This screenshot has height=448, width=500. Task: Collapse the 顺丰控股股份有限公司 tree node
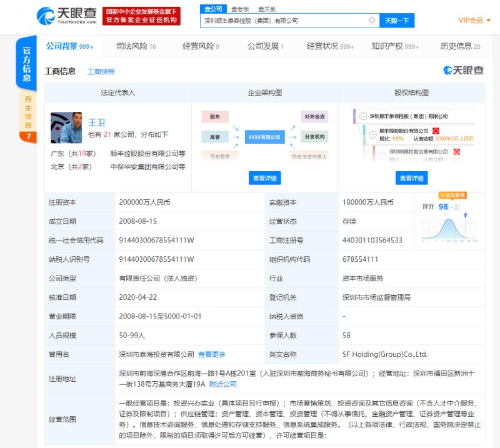(x=372, y=135)
